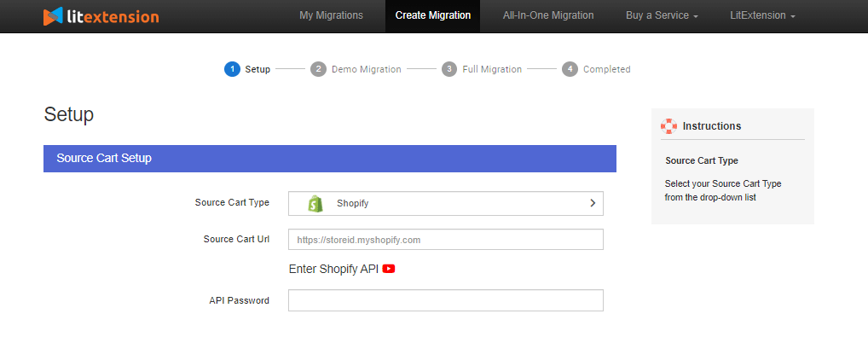This screenshot has width=868, height=337.
Task: Select the Create Migration tab
Action: click(x=433, y=15)
